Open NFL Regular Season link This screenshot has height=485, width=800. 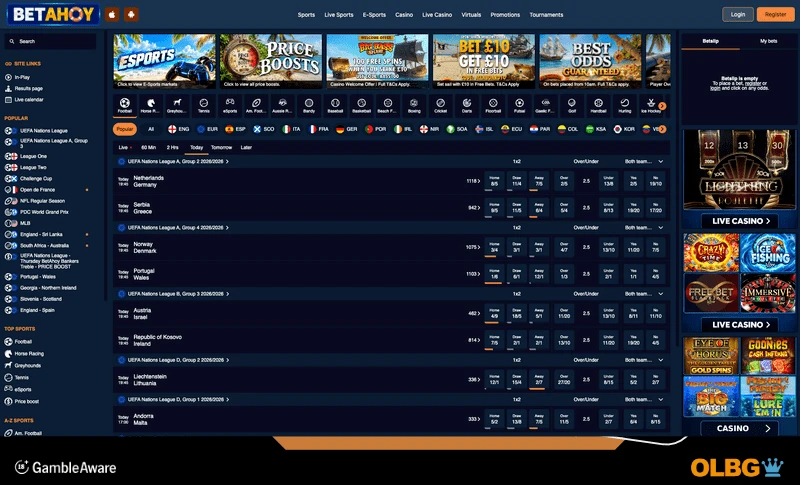point(42,201)
